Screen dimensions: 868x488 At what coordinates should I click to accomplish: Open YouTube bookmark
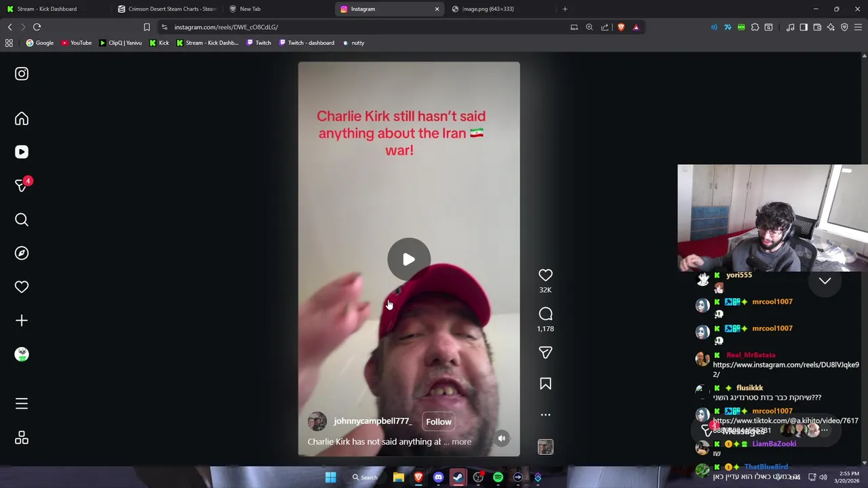(77, 43)
